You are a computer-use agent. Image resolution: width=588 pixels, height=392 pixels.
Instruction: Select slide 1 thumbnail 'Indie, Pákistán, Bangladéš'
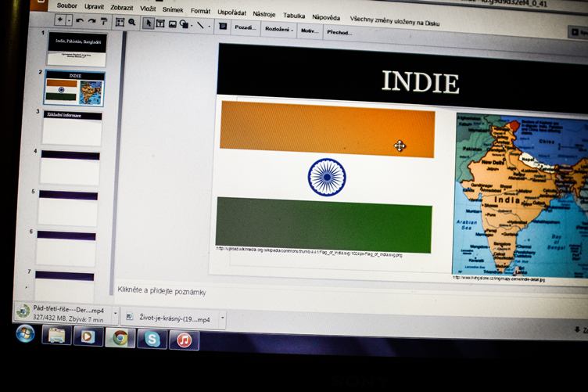(x=77, y=49)
